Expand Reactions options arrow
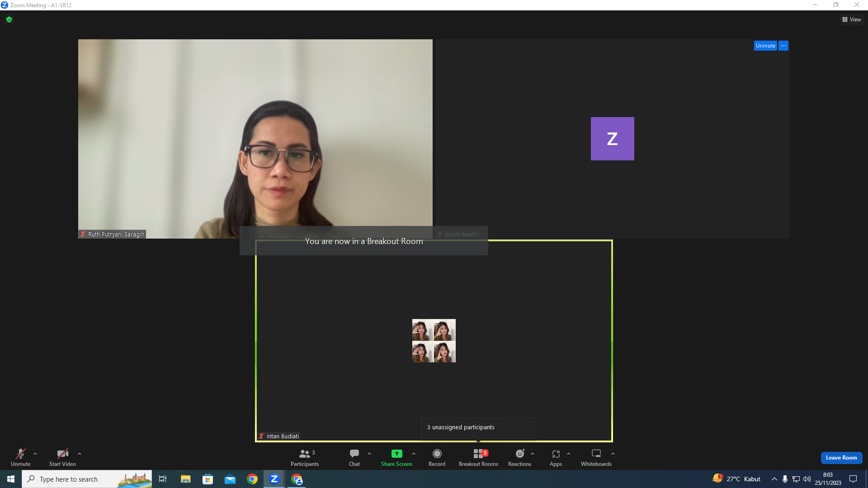868x488 pixels. pyautogui.click(x=533, y=454)
